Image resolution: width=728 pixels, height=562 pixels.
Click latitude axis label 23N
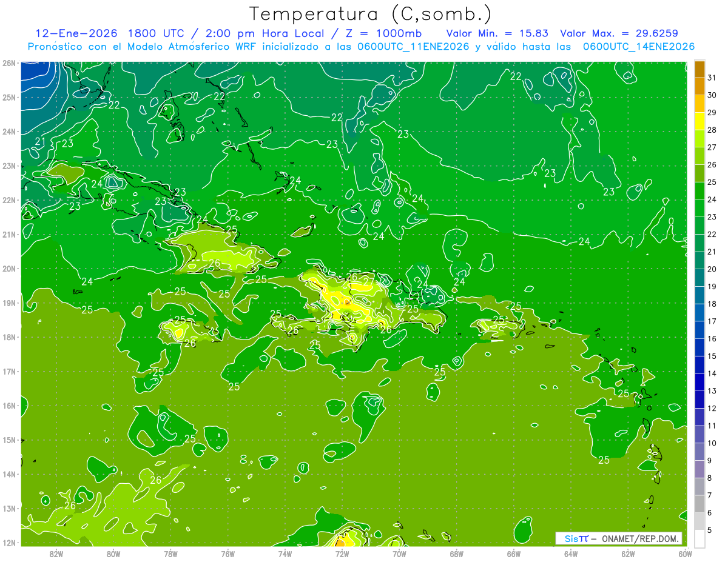tap(8, 166)
